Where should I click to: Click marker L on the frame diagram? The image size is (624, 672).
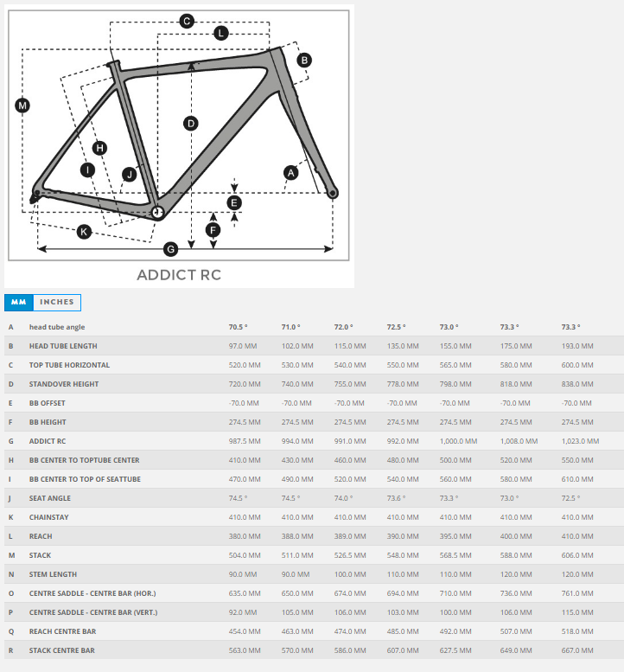coord(221,33)
